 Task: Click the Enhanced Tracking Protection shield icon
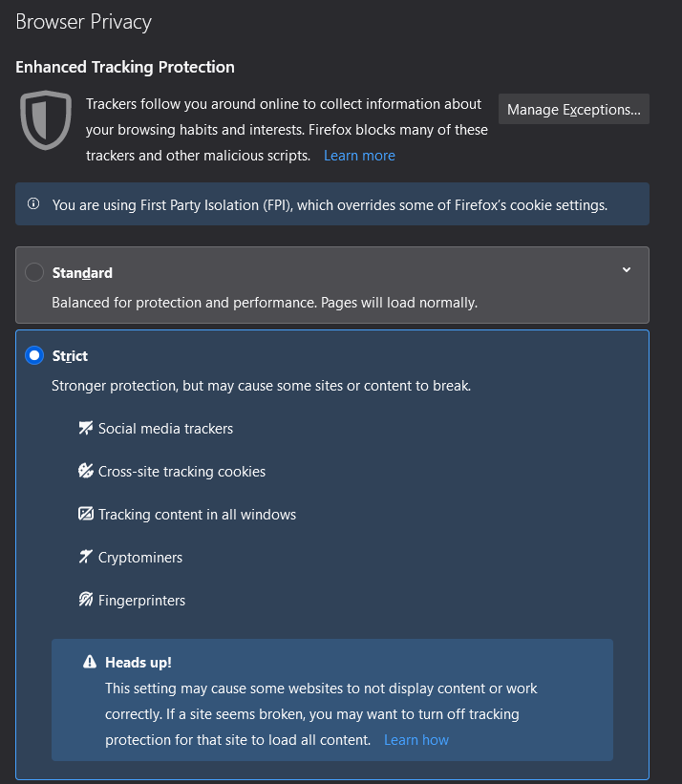(x=46, y=120)
